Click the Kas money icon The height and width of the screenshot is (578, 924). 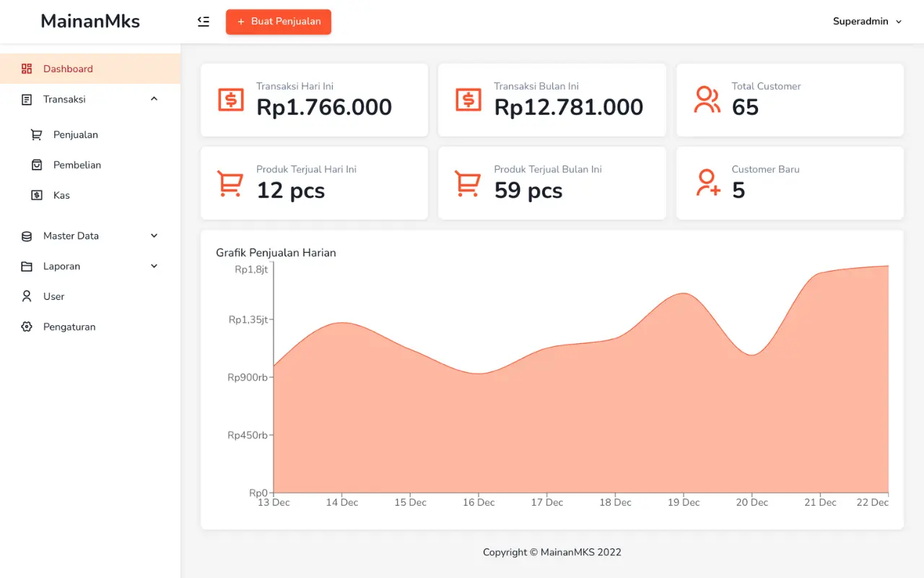tap(35, 195)
